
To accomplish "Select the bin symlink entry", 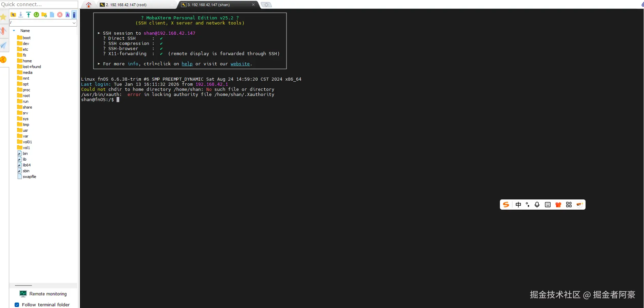I will (22, 153).
